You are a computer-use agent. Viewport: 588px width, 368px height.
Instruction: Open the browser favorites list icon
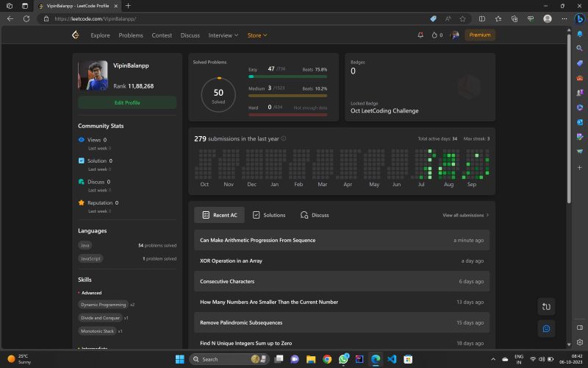[x=498, y=18]
